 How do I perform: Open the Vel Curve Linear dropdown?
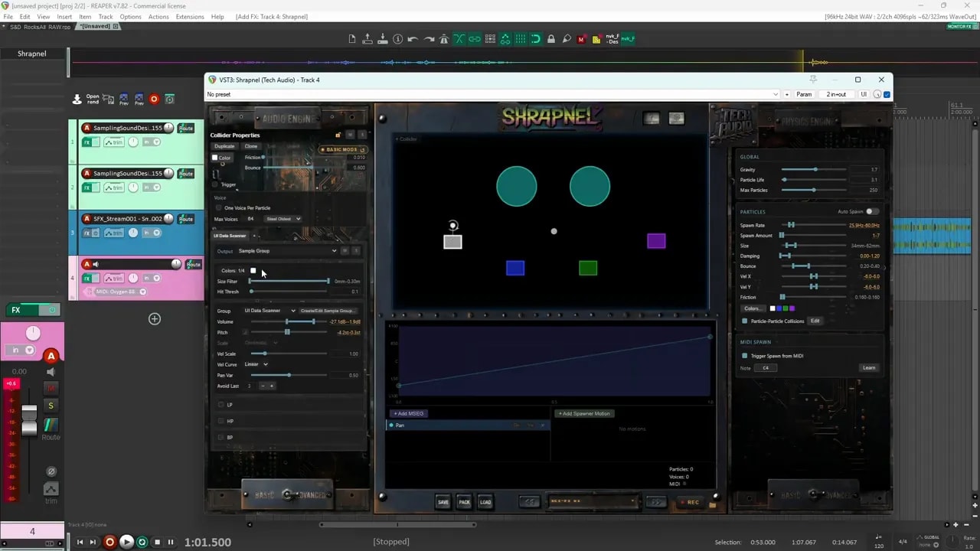pos(256,364)
